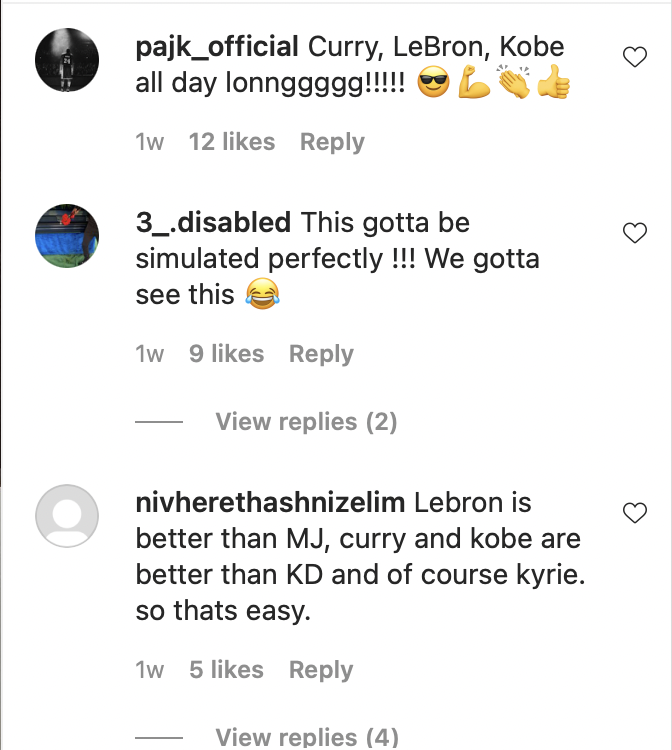Reply to pajk_official's comment

click(x=332, y=142)
